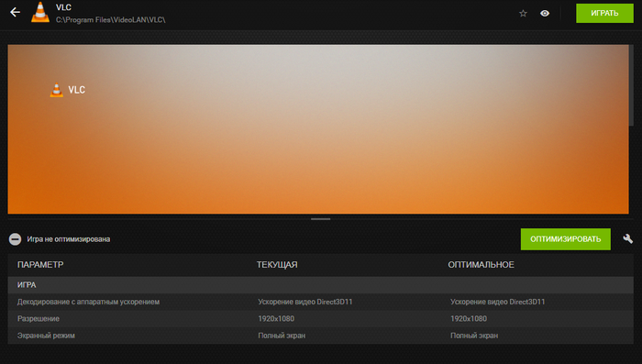This screenshot has width=642, height=364.
Task: Open custom settings with the wrench icon
Action: (627, 238)
